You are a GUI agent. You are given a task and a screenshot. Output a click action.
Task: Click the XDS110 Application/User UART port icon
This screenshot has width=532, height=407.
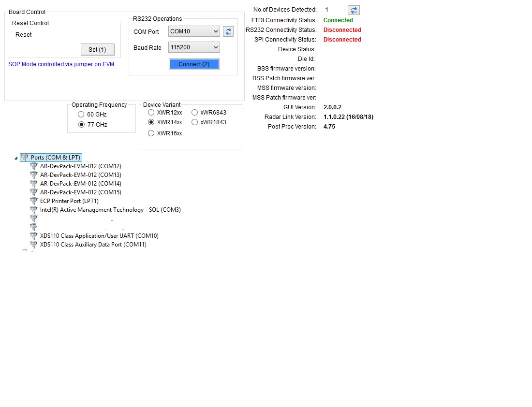(x=33, y=235)
